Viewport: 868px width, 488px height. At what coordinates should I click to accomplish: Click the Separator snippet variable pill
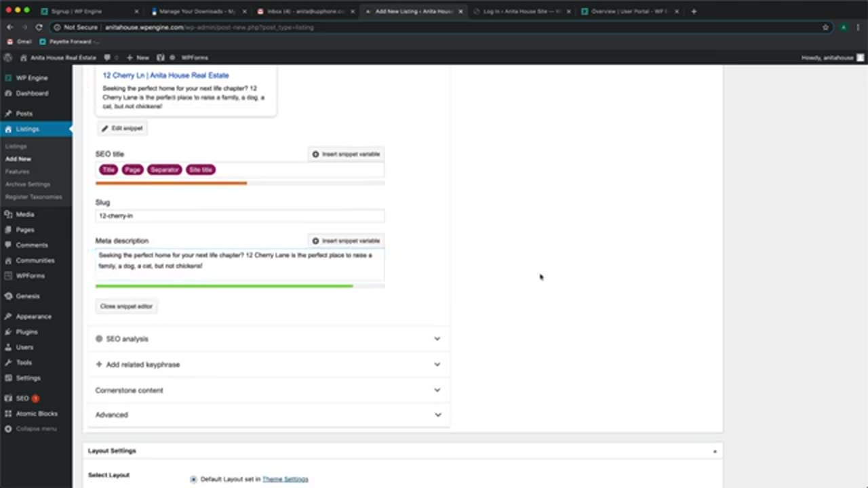coord(164,169)
